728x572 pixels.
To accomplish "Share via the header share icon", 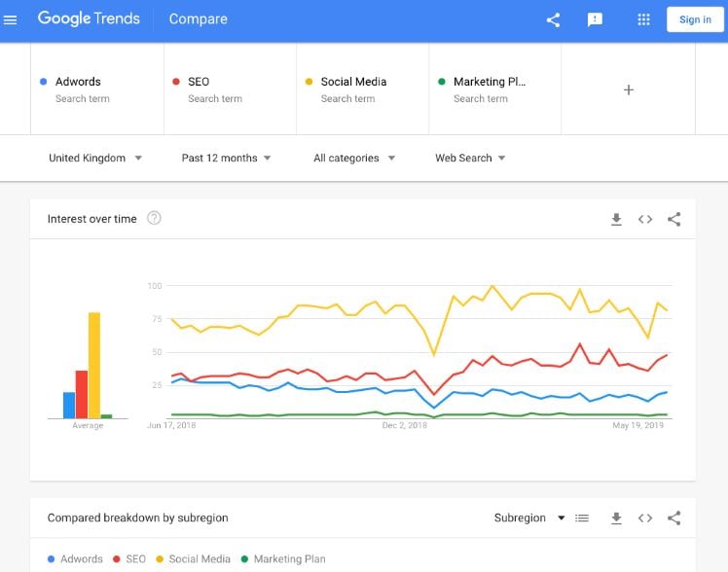I will [553, 20].
